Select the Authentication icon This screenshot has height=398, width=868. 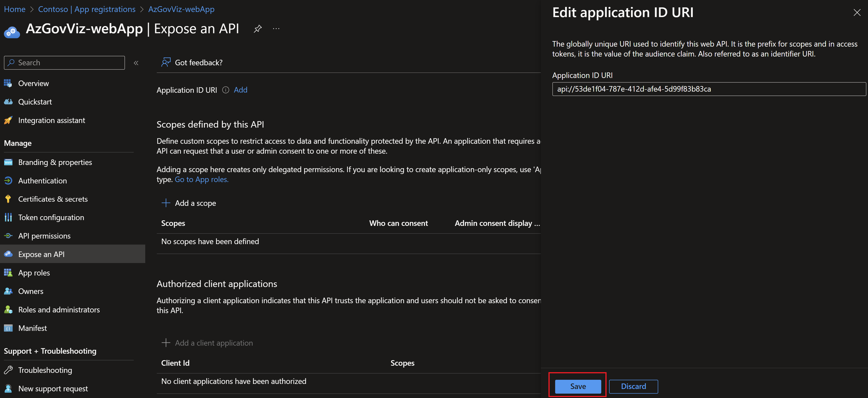pos(9,180)
